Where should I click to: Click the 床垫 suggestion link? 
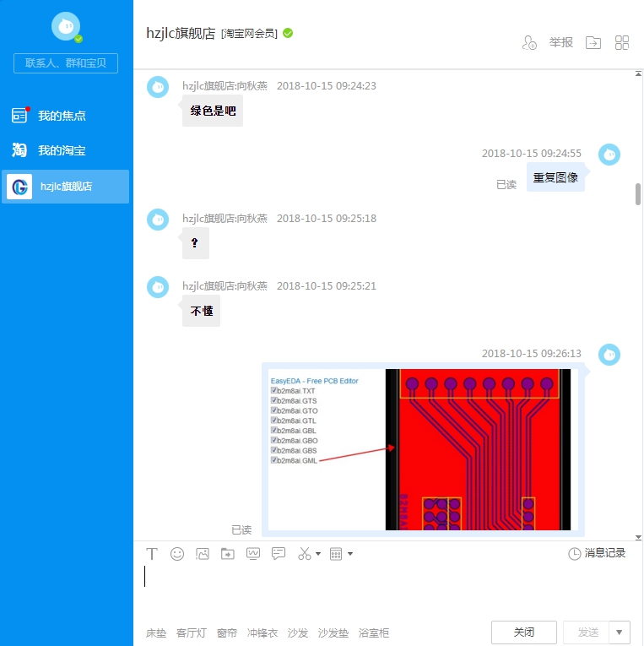click(x=156, y=632)
